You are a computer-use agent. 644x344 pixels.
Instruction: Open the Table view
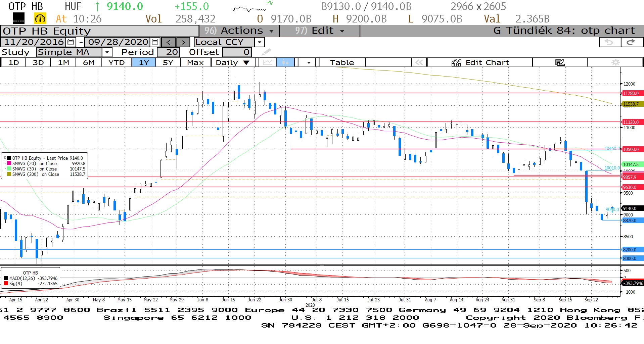[342, 62]
